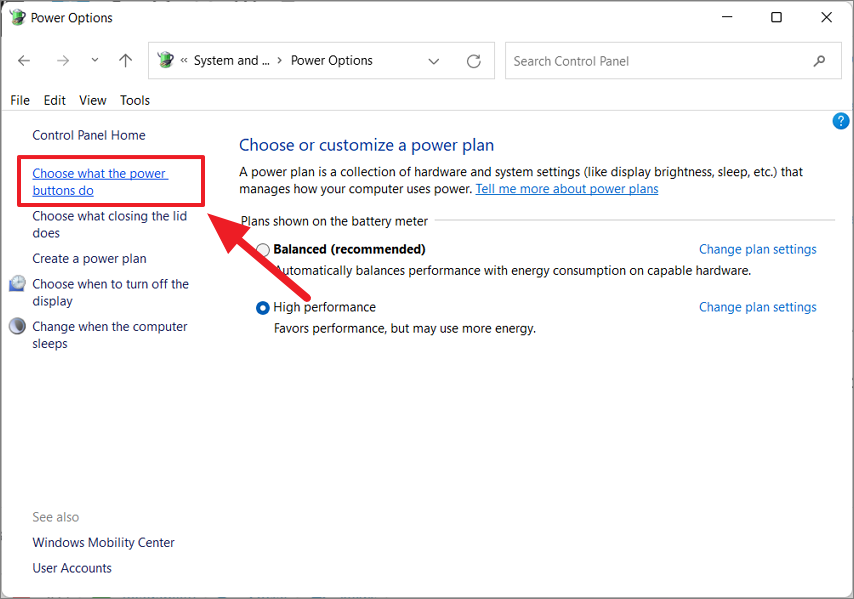
Task: Click the Forward navigation arrow
Action: coord(63,60)
